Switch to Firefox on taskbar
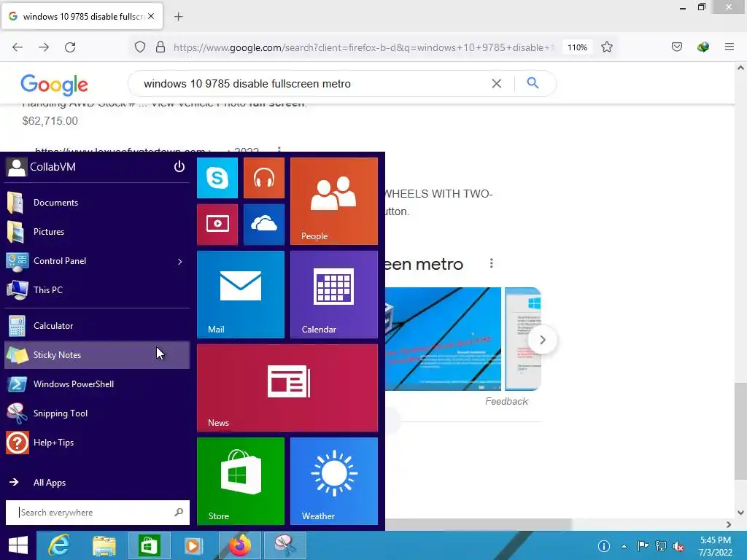The image size is (747, 560). [x=239, y=545]
